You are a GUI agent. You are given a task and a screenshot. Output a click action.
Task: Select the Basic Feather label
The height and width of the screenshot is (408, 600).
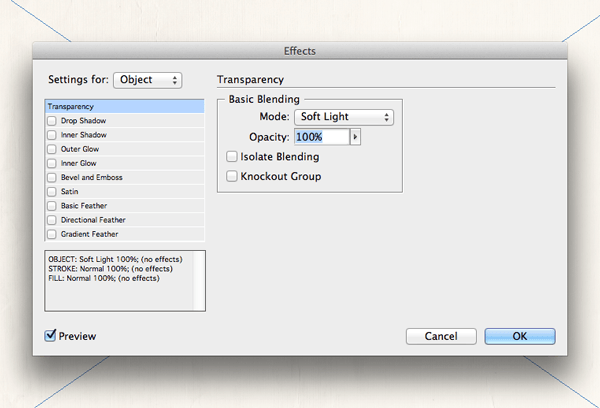click(x=84, y=206)
